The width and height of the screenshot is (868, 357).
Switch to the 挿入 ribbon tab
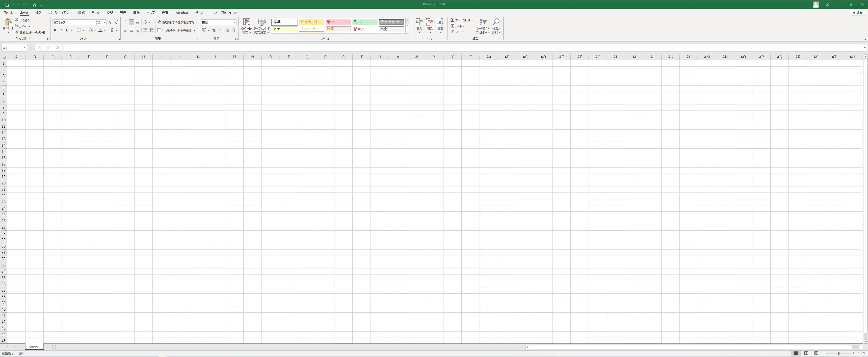pyautogui.click(x=38, y=13)
